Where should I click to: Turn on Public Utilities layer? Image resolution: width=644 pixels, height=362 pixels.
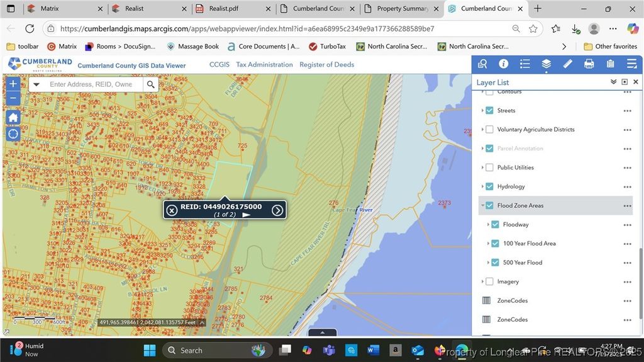[x=489, y=167]
